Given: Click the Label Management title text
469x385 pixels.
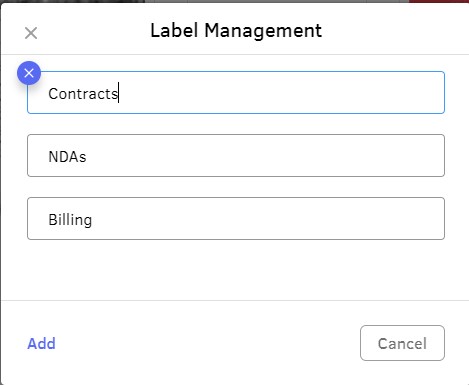Looking at the screenshot, I should point(236,31).
